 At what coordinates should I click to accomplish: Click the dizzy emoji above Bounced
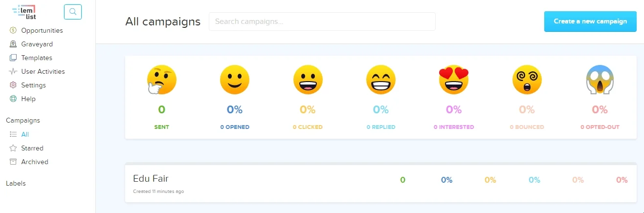pyautogui.click(x=527, y=80)
